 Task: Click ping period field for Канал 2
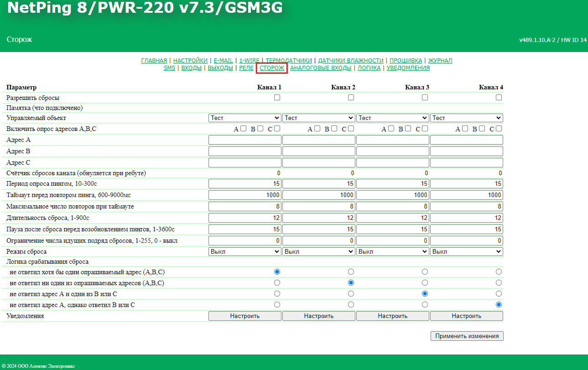[319, 184]
